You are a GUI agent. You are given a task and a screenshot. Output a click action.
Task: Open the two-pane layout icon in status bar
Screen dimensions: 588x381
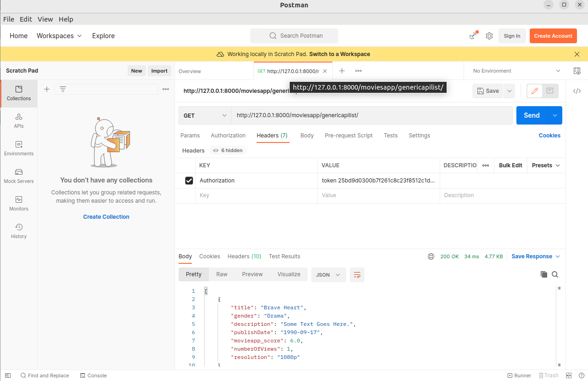tap(569, 375)
